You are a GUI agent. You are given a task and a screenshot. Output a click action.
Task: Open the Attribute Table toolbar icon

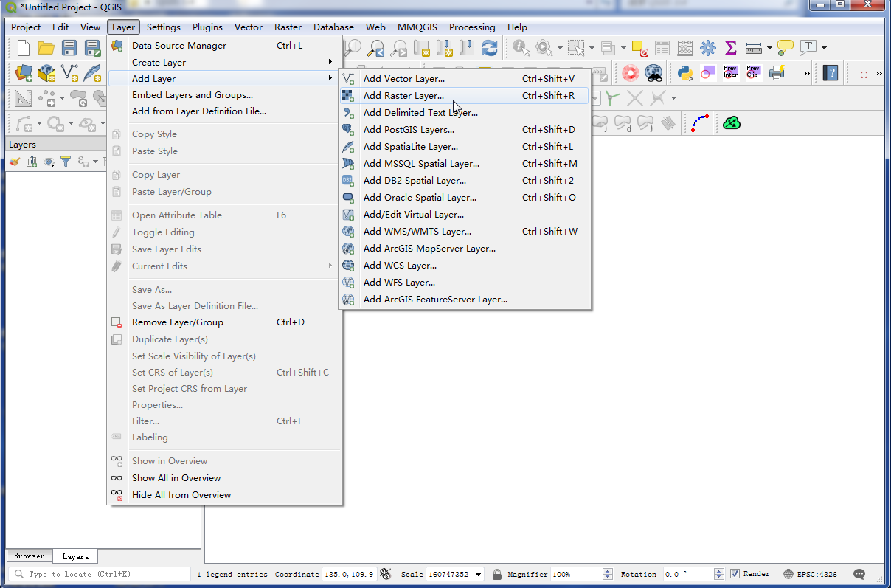[662, 48]
